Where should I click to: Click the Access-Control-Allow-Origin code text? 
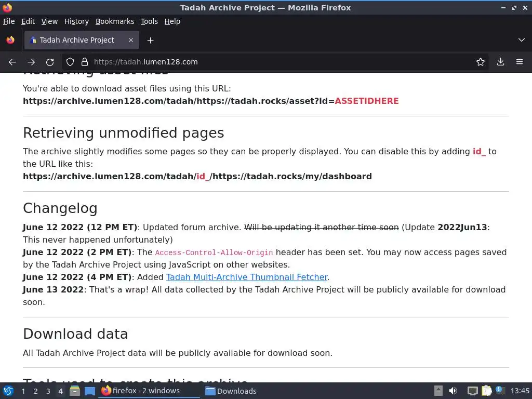pos(214,253)
